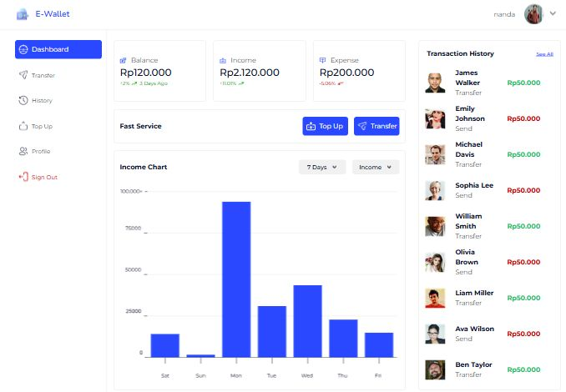Click the green trend arrow under Balance
The width and height of the screenshot is (566, 392).
(134, 83)
